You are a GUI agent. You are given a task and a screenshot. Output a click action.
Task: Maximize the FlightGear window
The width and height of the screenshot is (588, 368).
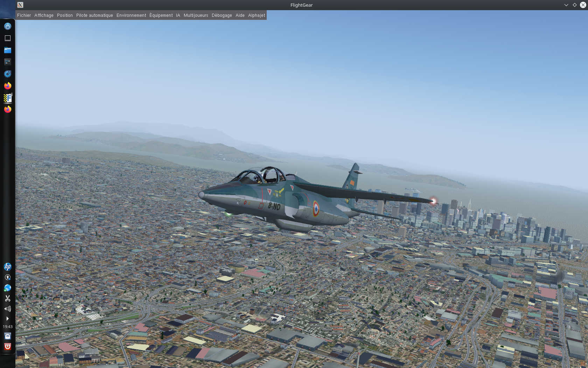pyautogui.click(x=575, y=5)
